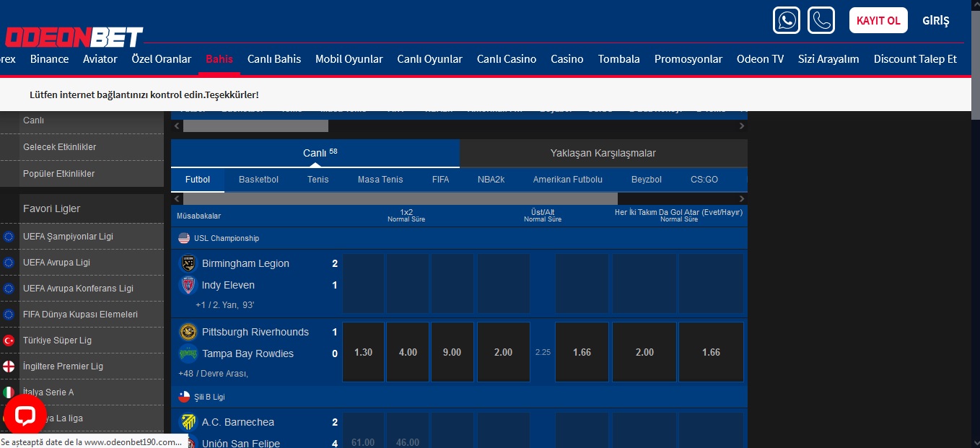
Task: Open Odeon TV in the navigation
Action: point(760,59)
